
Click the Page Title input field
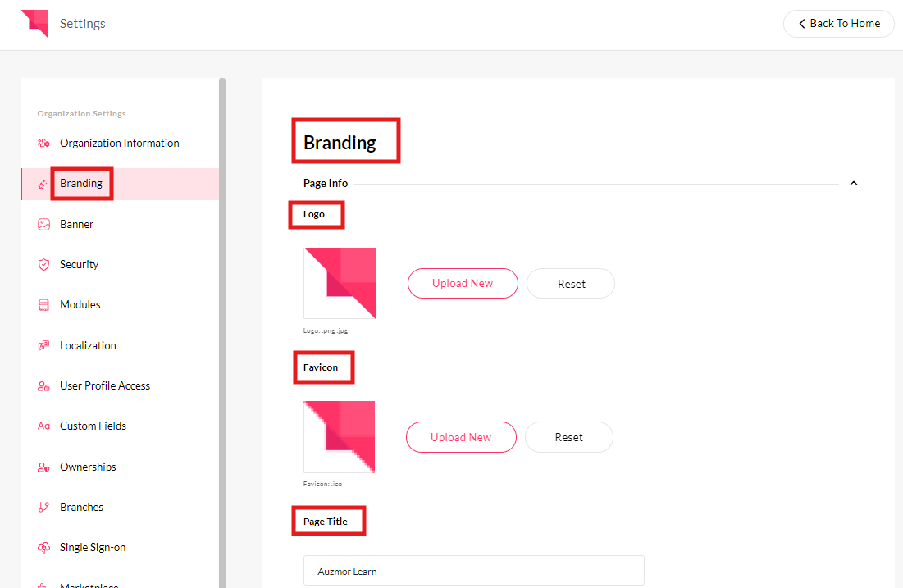pos(474,571)
